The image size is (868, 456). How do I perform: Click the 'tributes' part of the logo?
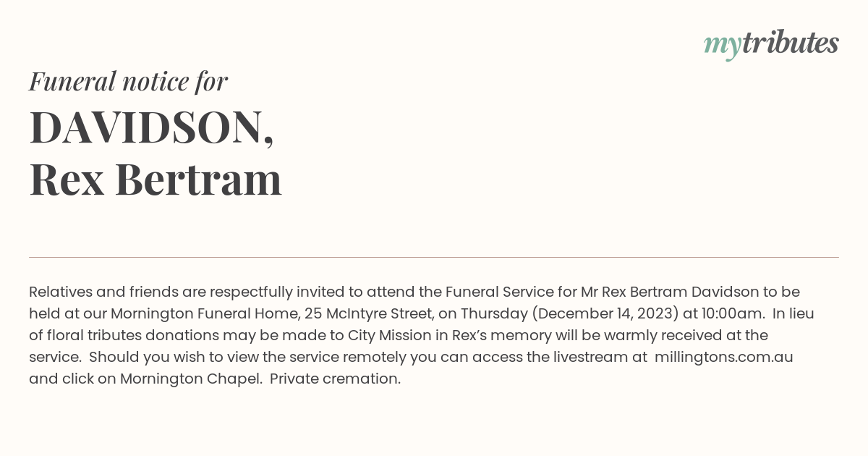pos(791,43)
